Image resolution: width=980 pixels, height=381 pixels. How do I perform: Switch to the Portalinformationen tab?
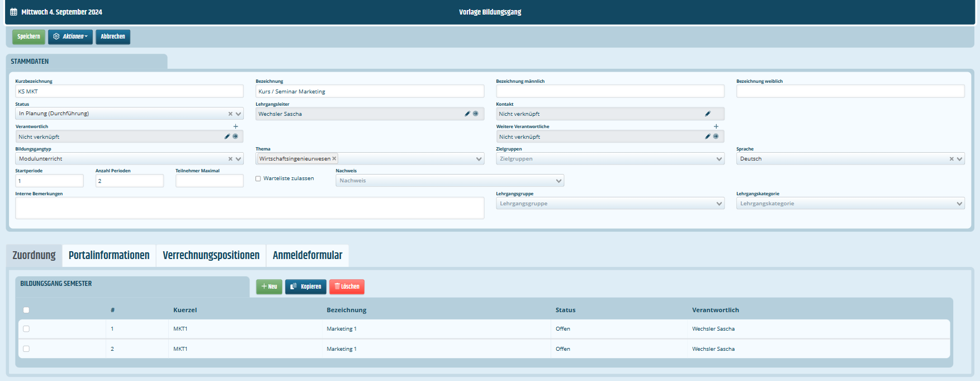(109, 255)
